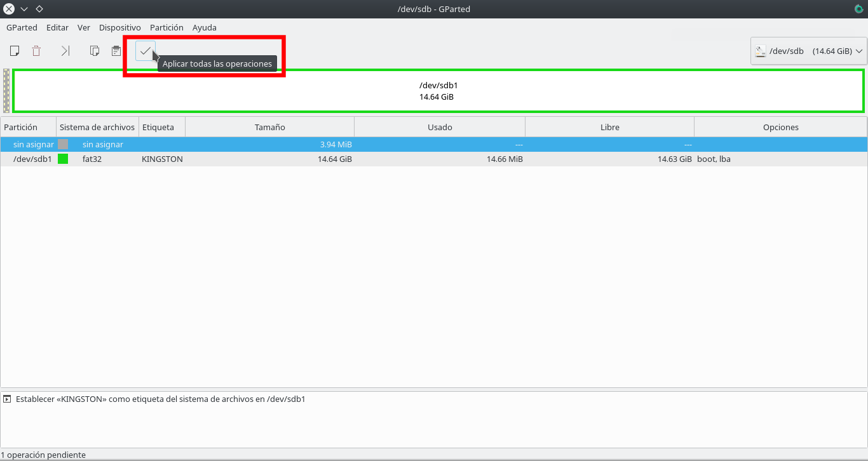The width and height of the screenshot is (868, 461).
Task: Click the Usado column header
Action: [440, 127]
